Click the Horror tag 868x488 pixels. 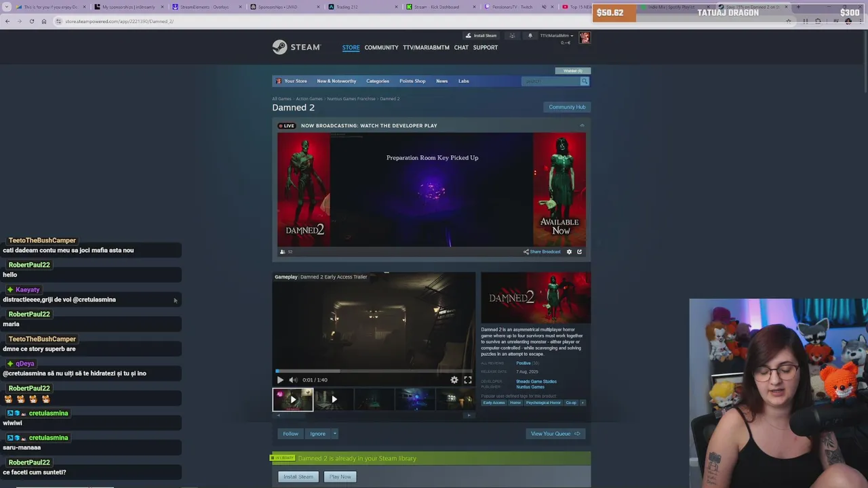(x=515, y=403)
